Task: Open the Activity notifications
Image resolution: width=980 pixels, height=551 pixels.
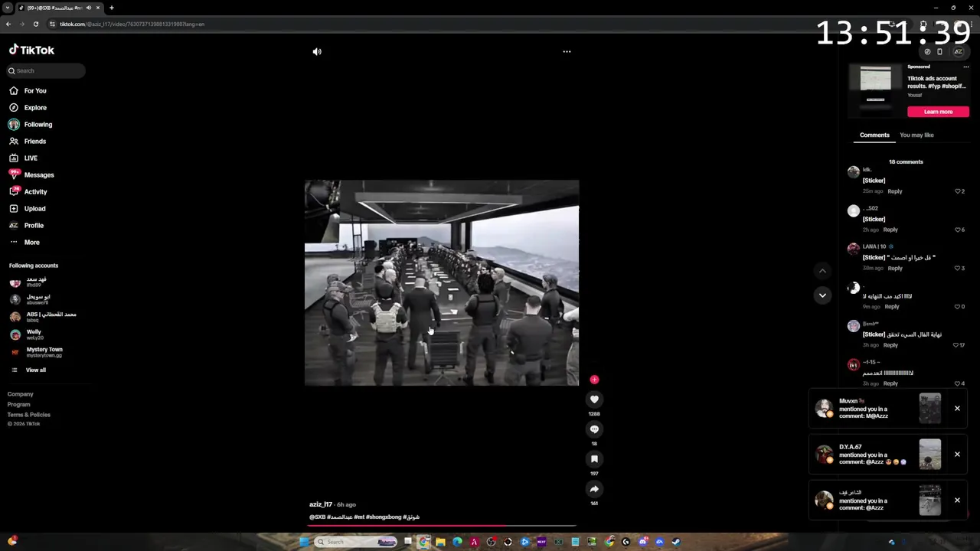Action: click(28, 191)
